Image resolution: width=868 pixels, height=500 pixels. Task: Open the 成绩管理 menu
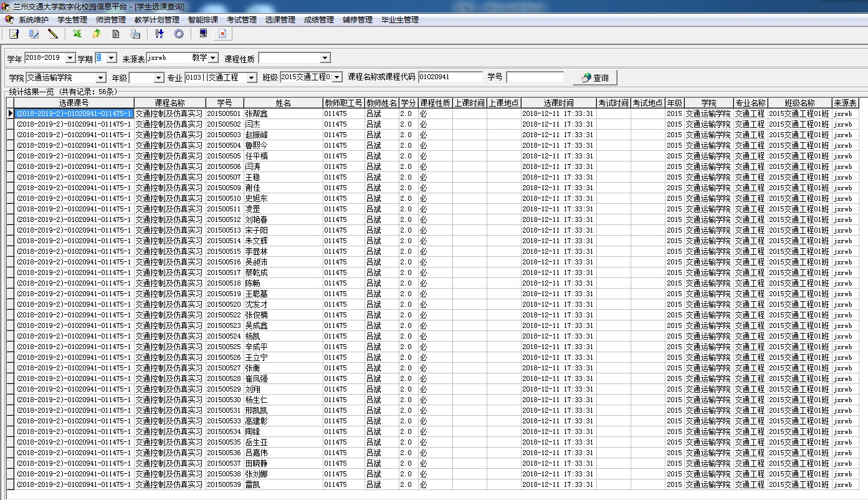[x=318, y=20]
